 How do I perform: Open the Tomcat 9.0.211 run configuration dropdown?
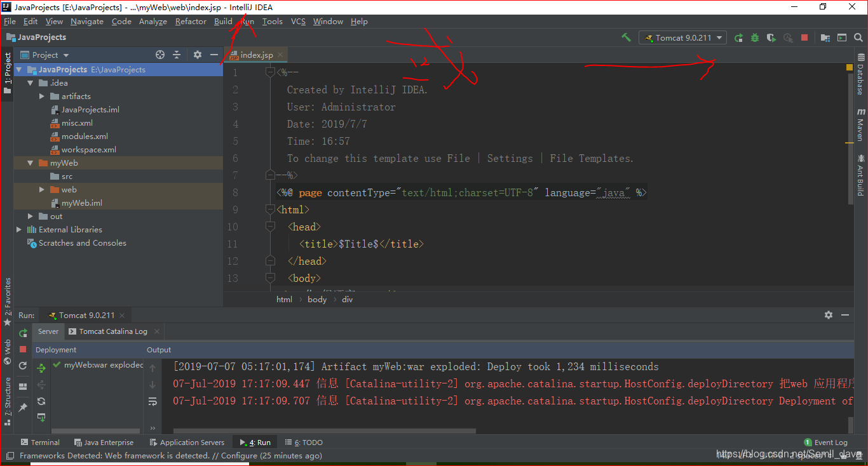pyautogui.click(x=683, y=37)
